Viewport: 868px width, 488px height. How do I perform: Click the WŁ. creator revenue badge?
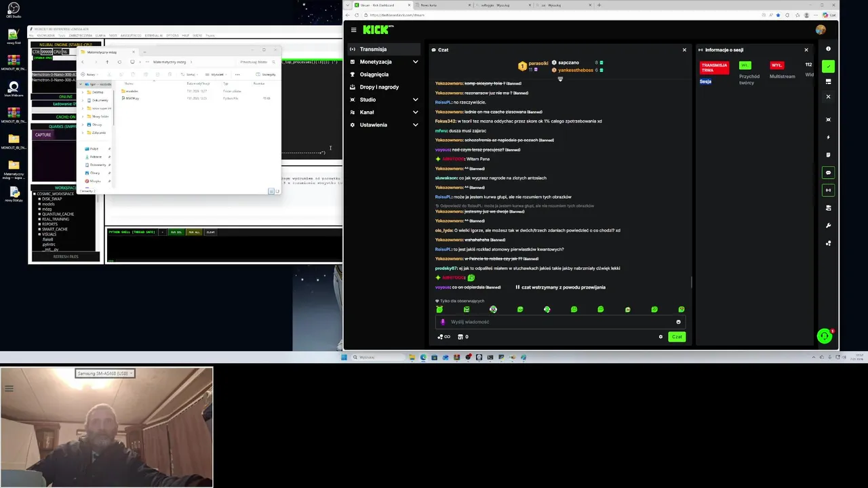(x=745, y=65)
